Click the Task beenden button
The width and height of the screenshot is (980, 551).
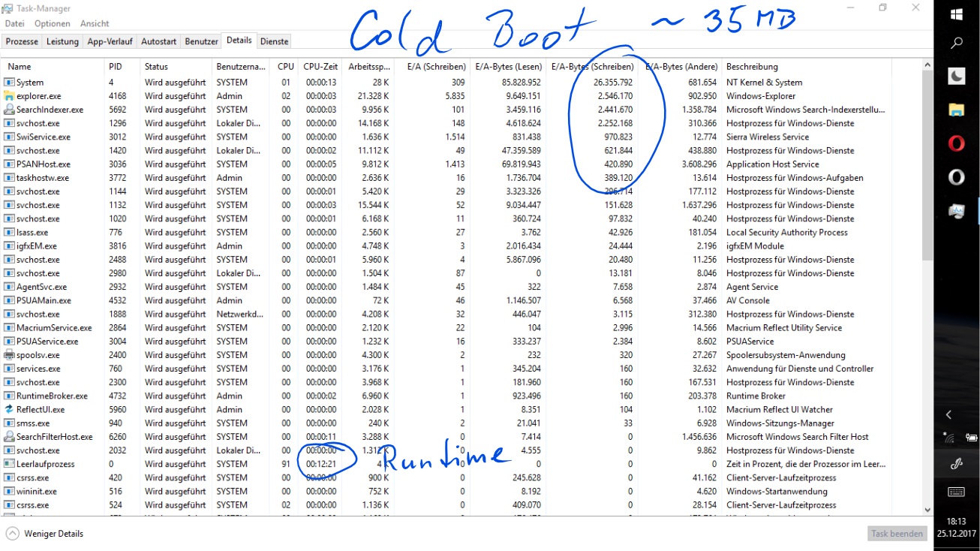click(897, 534)
